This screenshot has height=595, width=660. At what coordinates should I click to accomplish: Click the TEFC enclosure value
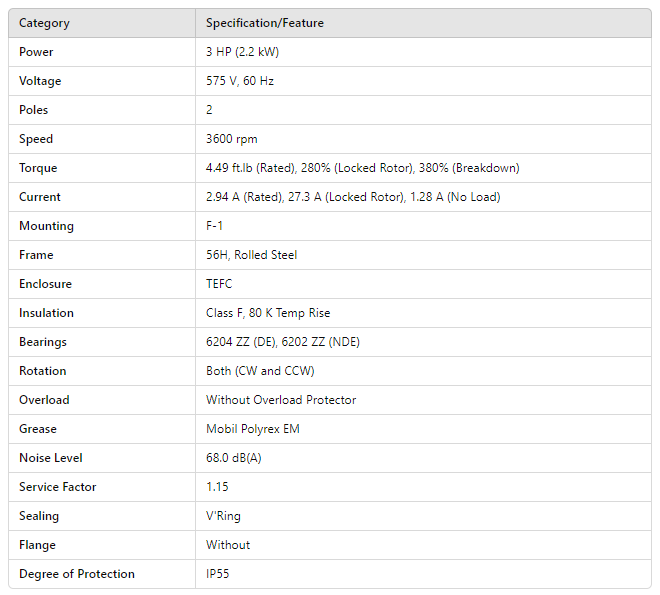219,284
